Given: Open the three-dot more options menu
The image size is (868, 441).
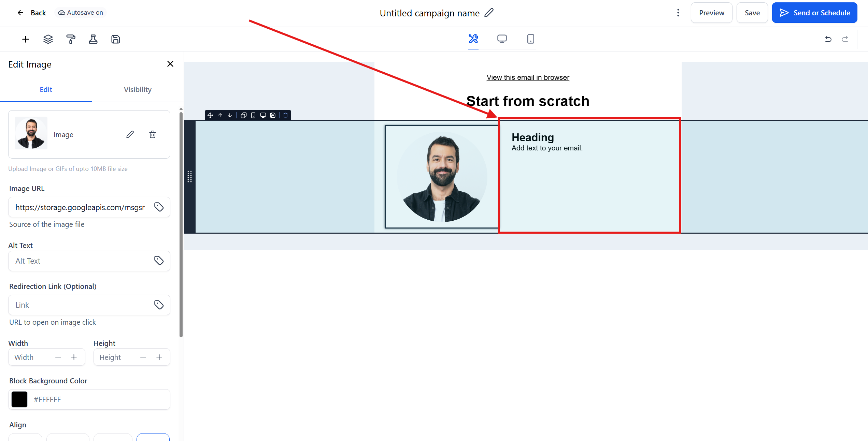Looking at the screenshot, I should coord(678,13).
